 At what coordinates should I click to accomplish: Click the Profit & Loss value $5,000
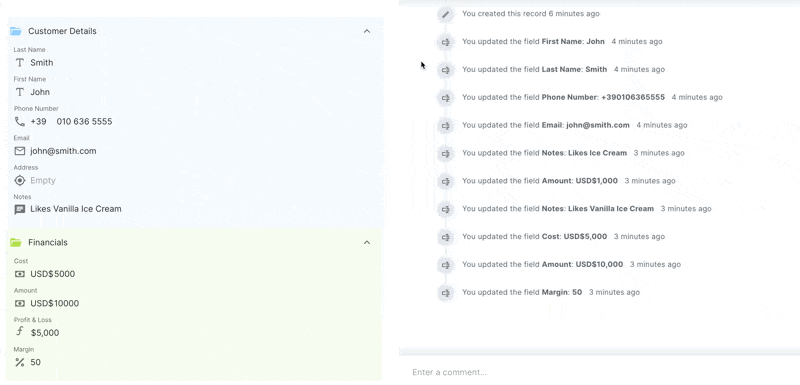click(x=45, y=333)
